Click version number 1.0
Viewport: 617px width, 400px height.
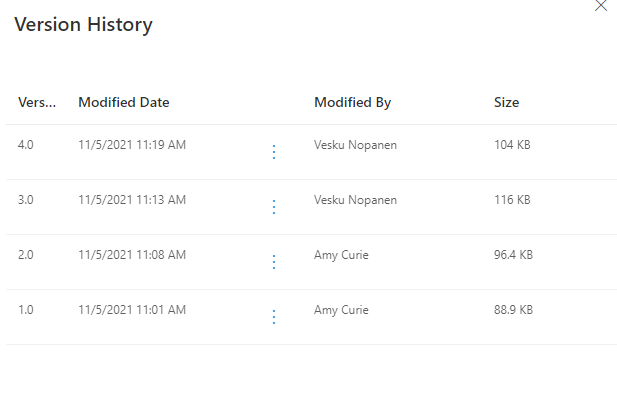coord(26,310)
